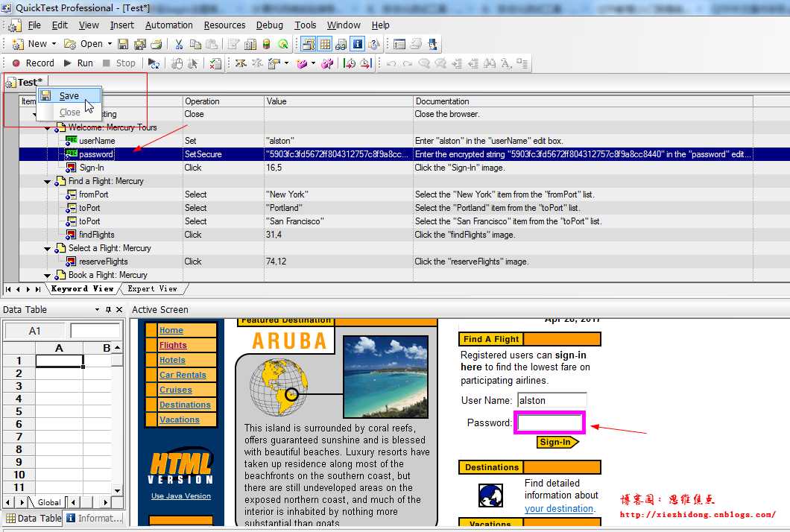Image resolution: width=790 pixels, height=532 pixels.
Task: Click the split action purple blocks icon
Action: (x=327, y=63)
